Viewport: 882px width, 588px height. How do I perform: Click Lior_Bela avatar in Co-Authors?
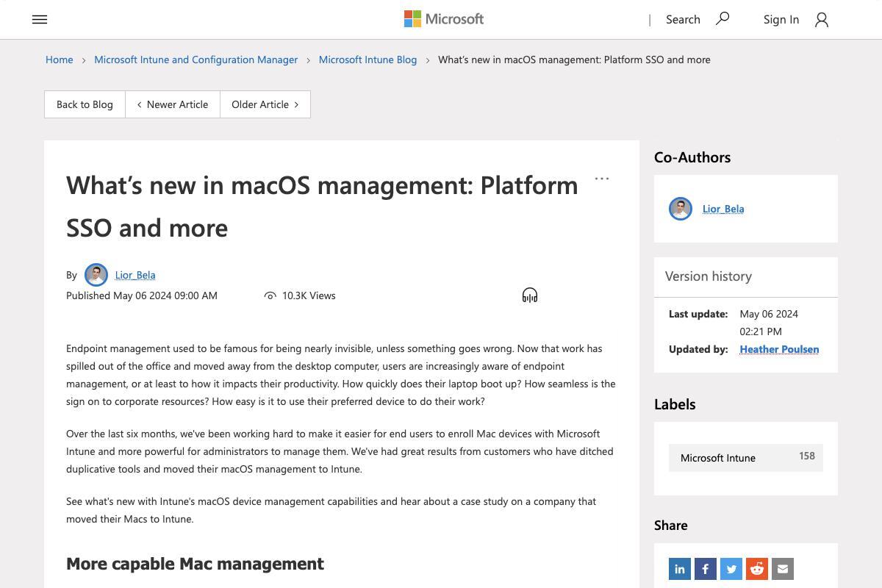tap(681, 209)
